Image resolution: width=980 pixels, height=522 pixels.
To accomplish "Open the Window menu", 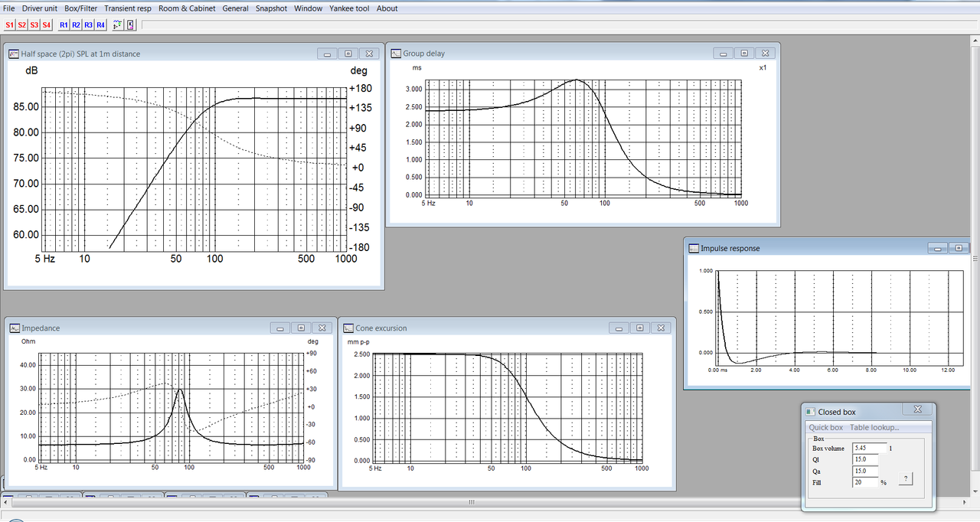I will point(309,8).
